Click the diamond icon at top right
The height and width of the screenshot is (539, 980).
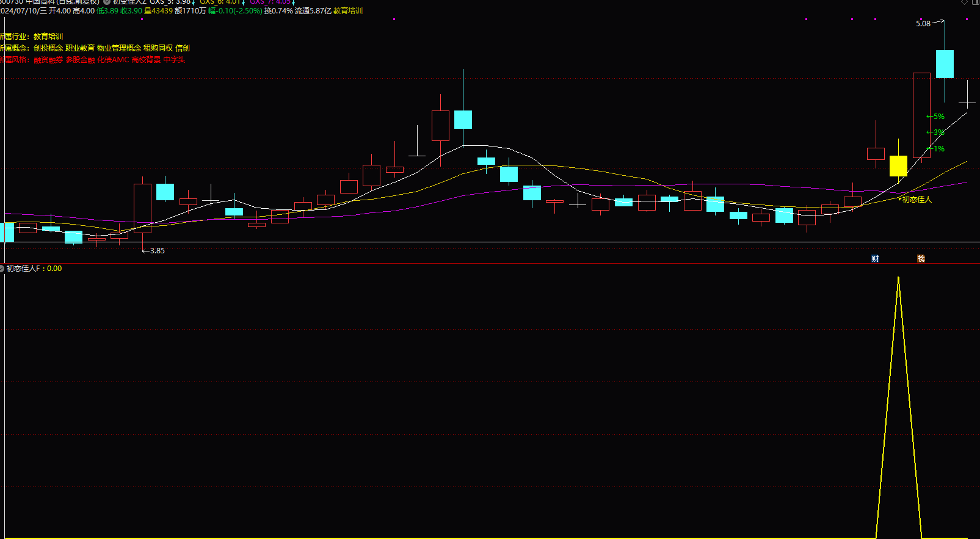click(964, 2)
